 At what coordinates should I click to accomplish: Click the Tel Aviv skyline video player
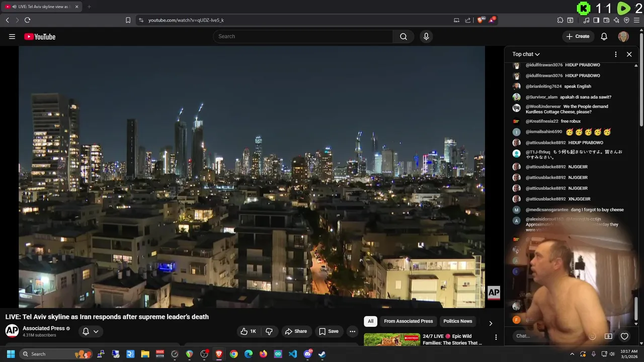click(252, 177)
